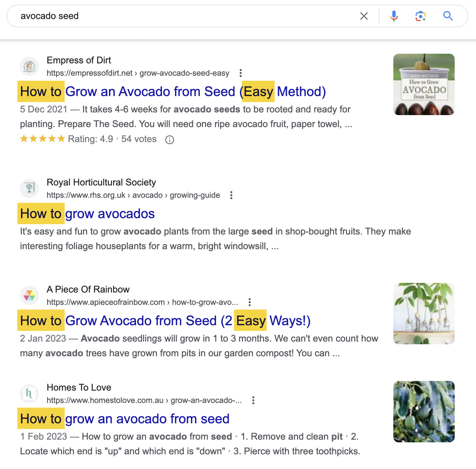Click the Homes To Love favicon
Viewport: 476px width, 469px height.
[x=29, y=394]
